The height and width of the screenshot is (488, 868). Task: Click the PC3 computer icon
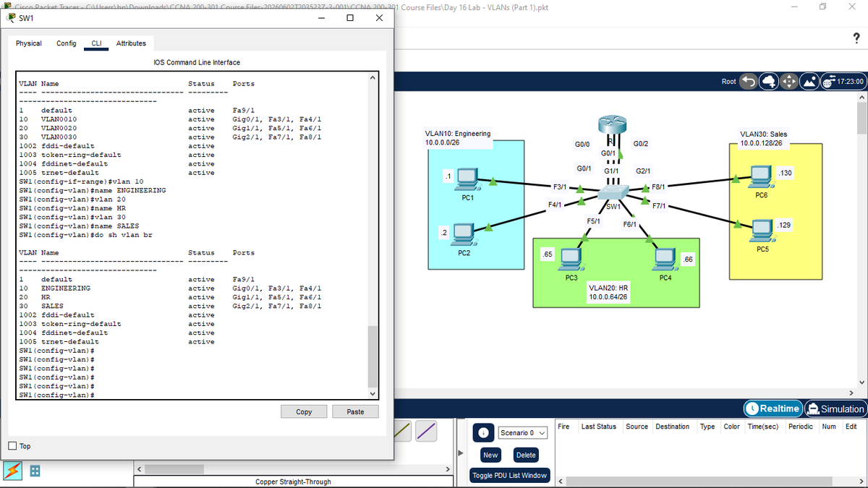click(x=571, y=258)
